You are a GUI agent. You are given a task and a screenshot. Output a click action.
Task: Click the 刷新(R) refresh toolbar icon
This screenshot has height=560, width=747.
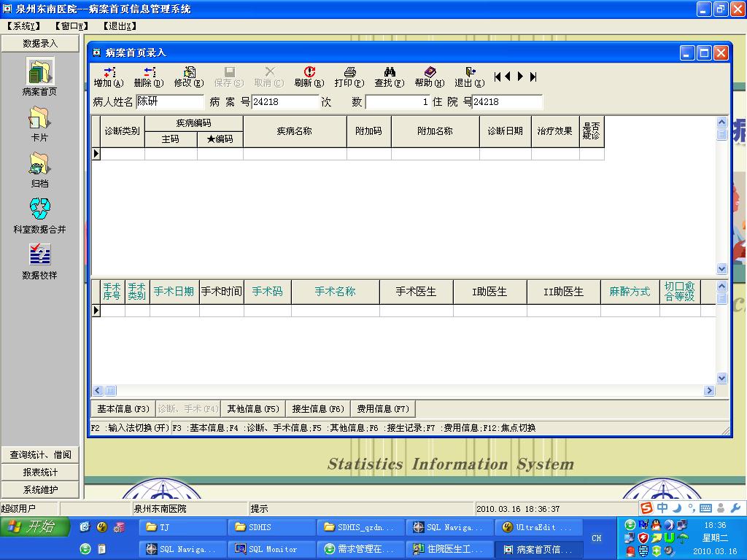pos(309,77)
